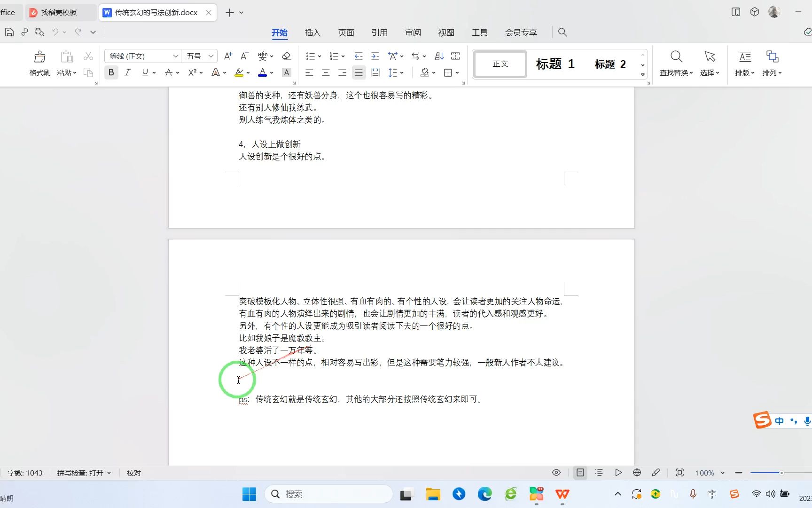The image size is (812, 508).
Task: Click the Find and Replace magnifier icon
Action: [676, 57]
